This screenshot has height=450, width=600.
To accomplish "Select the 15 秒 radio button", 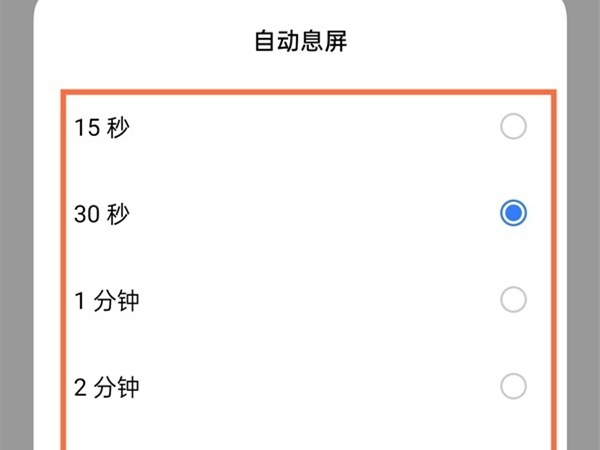I will pos(513,127).
